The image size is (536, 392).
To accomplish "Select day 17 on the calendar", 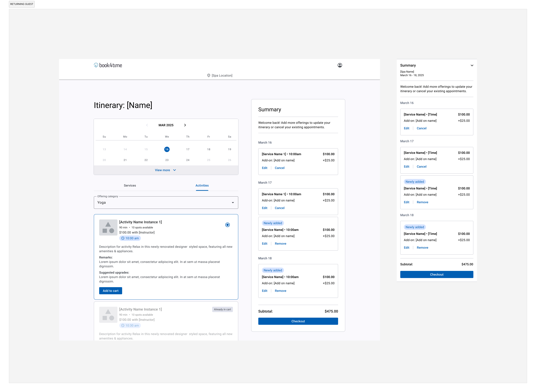I will [x=188, y=149].
